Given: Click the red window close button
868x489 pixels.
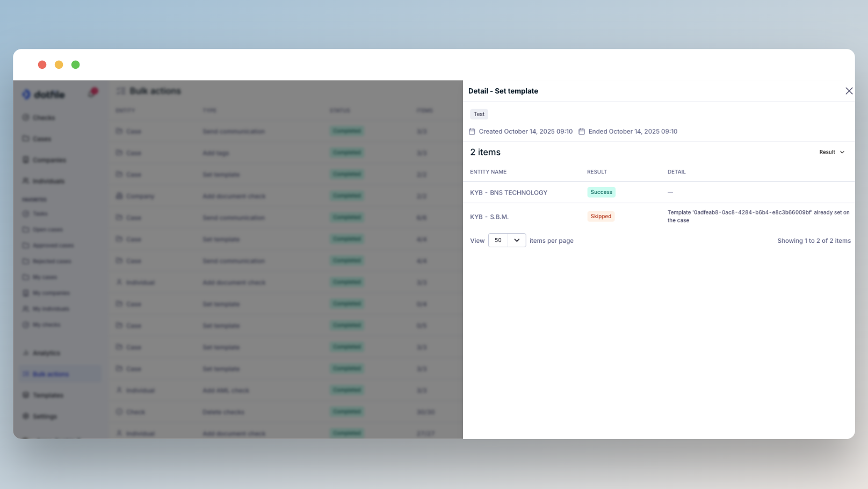Looking at the screenshot, I should 42,64.
